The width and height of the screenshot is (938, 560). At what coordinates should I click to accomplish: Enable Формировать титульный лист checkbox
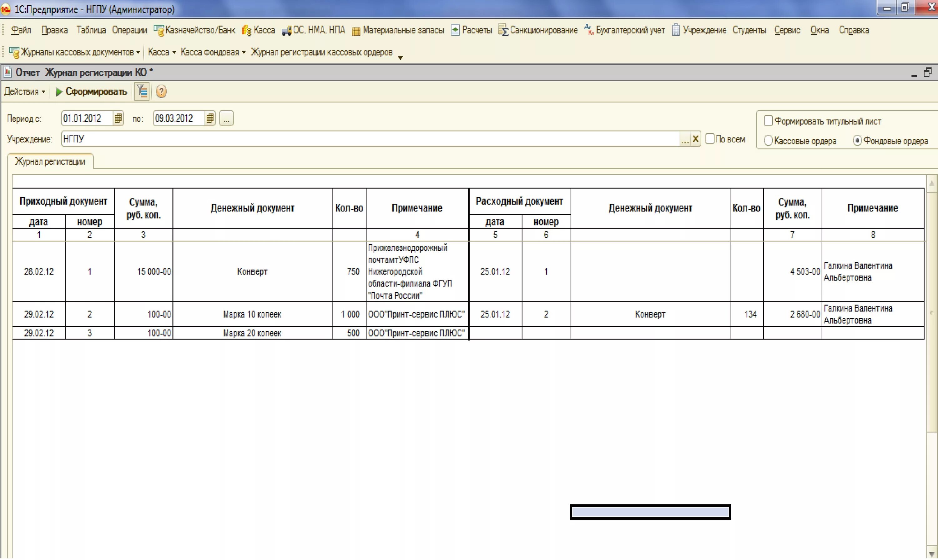point(768,121)
